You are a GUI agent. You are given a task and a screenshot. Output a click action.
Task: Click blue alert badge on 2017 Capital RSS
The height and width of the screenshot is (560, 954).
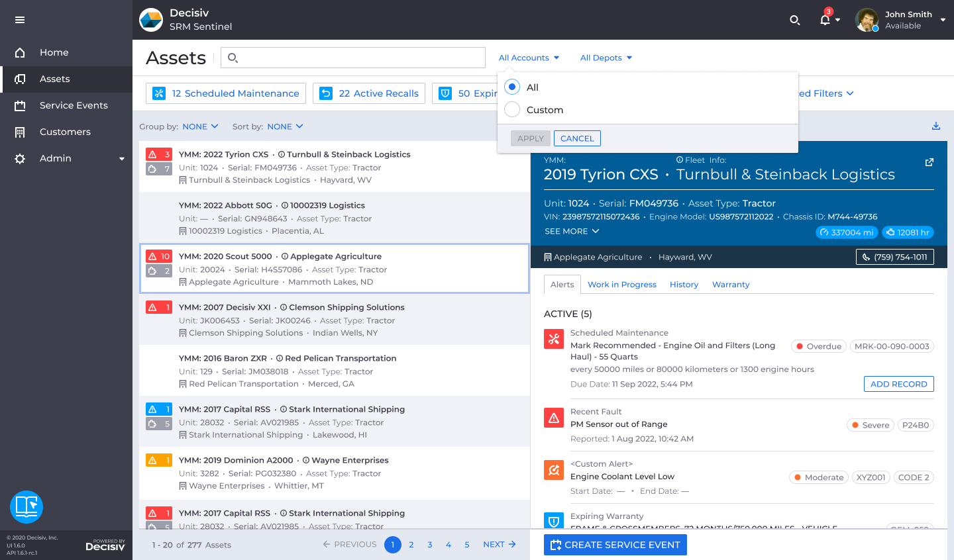coord(159,409)
